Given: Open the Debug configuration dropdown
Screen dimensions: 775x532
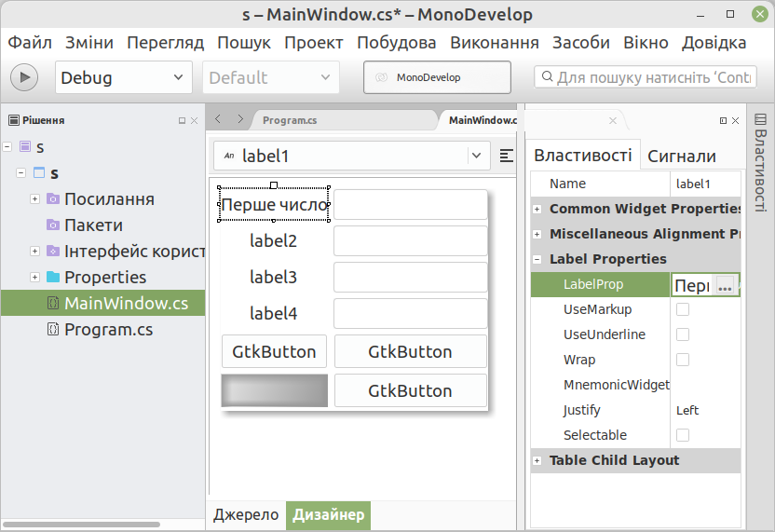Looking at the screenshot, I should 124,77.
